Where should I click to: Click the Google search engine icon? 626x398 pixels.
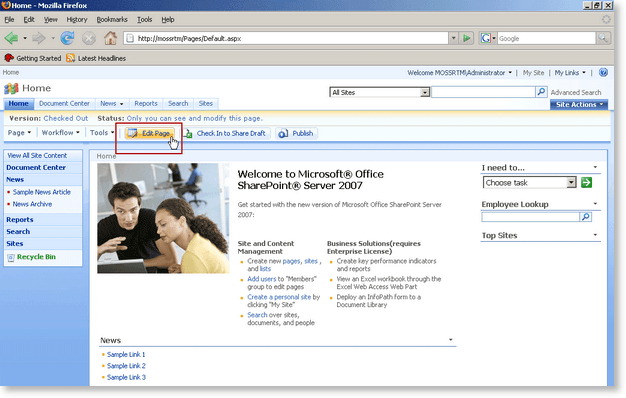[485, 38]
